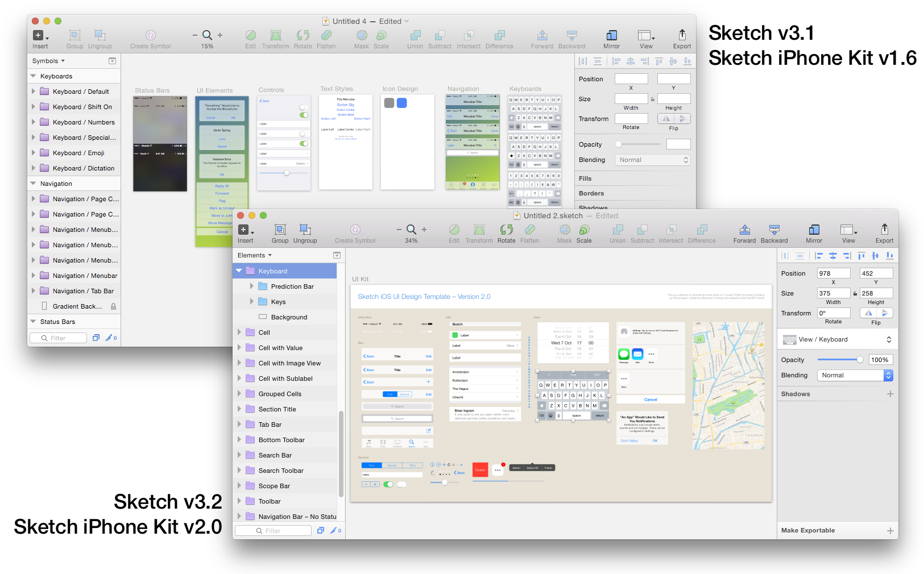This screenshot has width=924, height=574.
Task: Click Intersect icon in Untitled 4 toolbar
Action: click(469, 35)
